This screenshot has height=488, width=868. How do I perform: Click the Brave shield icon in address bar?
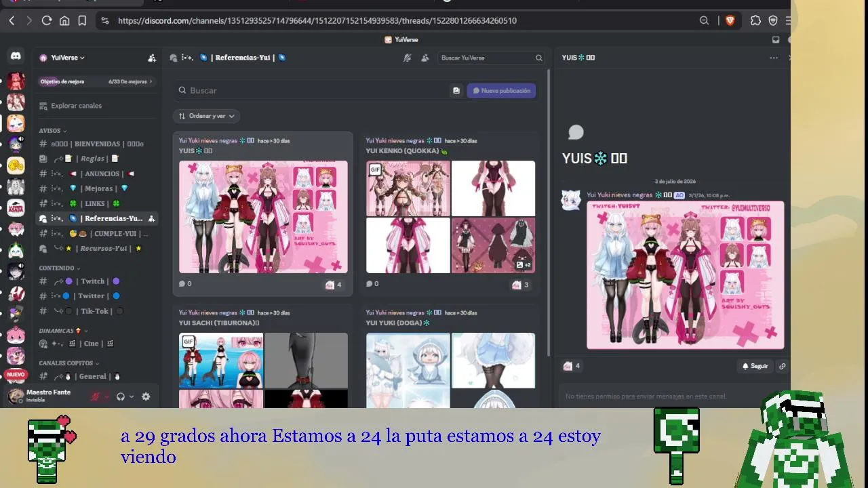730,21
